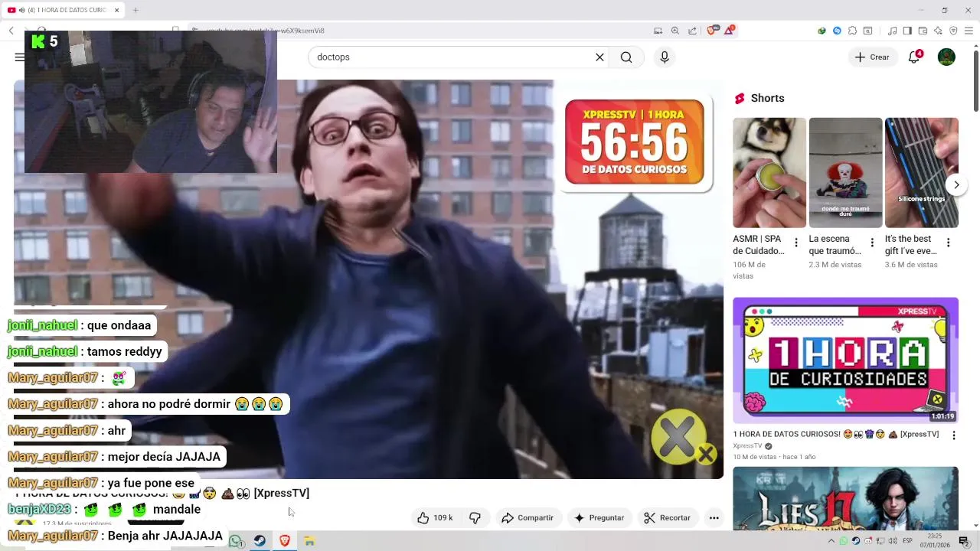Open the media control music note icon
Screen dimensions: 980x551
click(x=892, y=31)
